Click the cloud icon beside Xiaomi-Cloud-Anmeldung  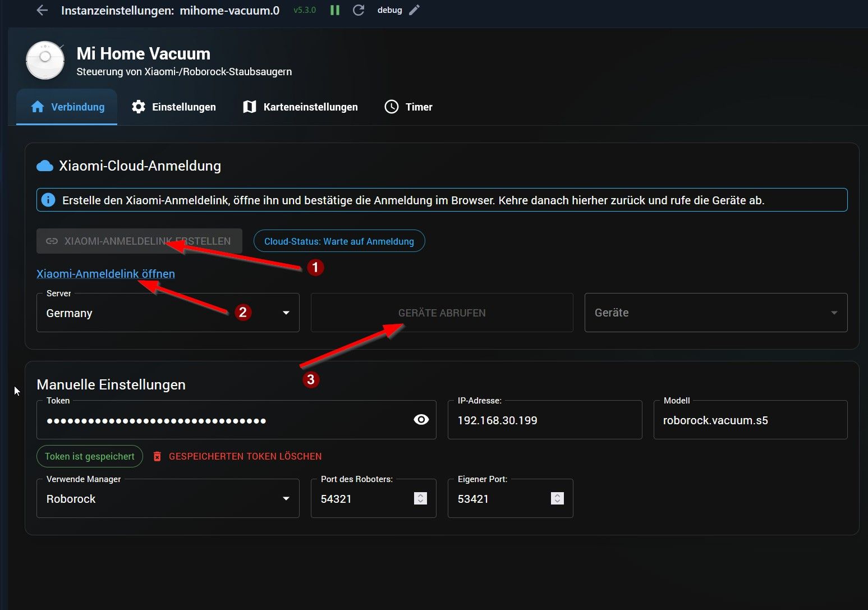coord(45,166)
